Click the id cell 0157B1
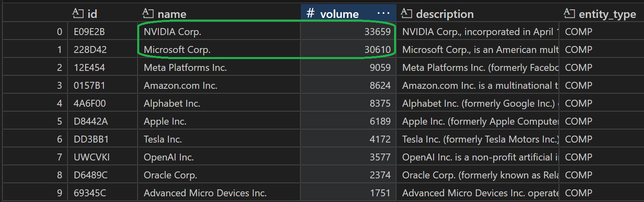Screen dimensions: 644x202 103,86
